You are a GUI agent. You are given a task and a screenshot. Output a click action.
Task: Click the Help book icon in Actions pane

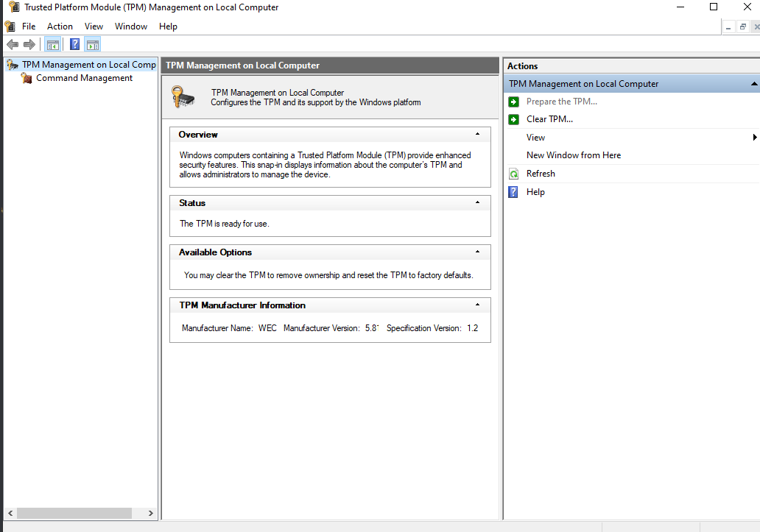coord(513,192)
